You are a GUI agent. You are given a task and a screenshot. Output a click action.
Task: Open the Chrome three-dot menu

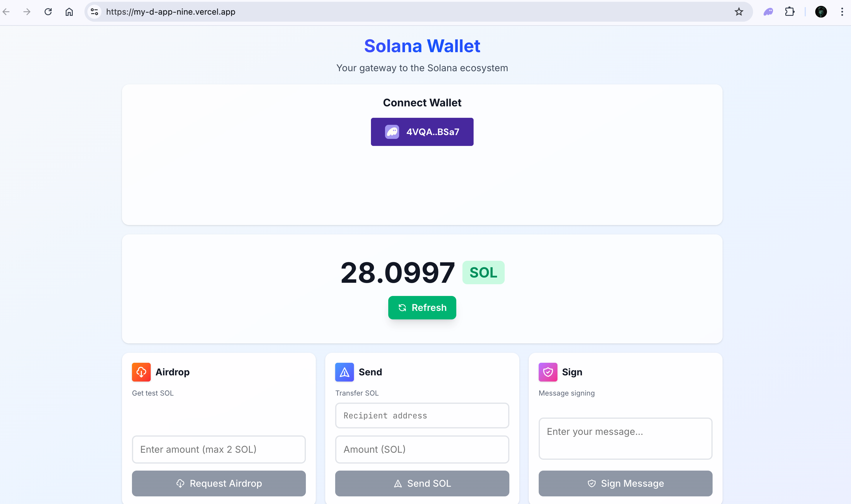point(842,11)
